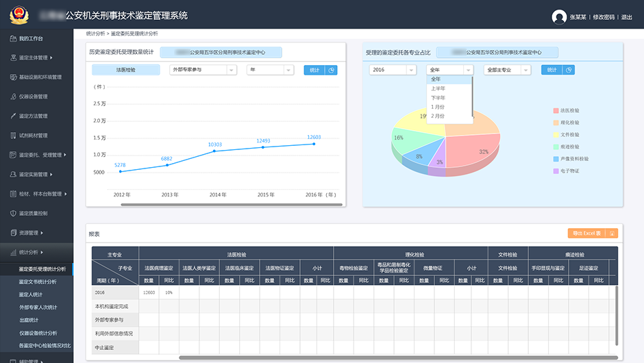644x363 pixels.
Task: Open 鉴定委托受理统计分析 submenu item
Action: tap(42, 269)
